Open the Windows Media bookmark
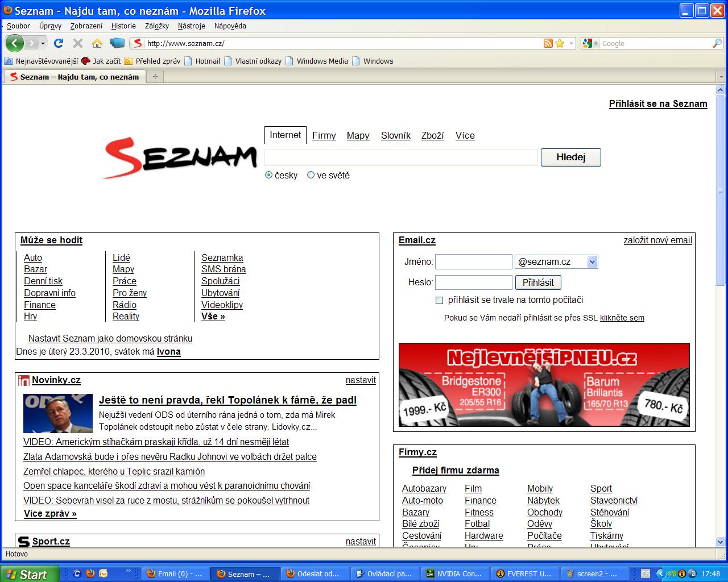Image resolution: width=728 pixels, height=582 pixels. 316,61
